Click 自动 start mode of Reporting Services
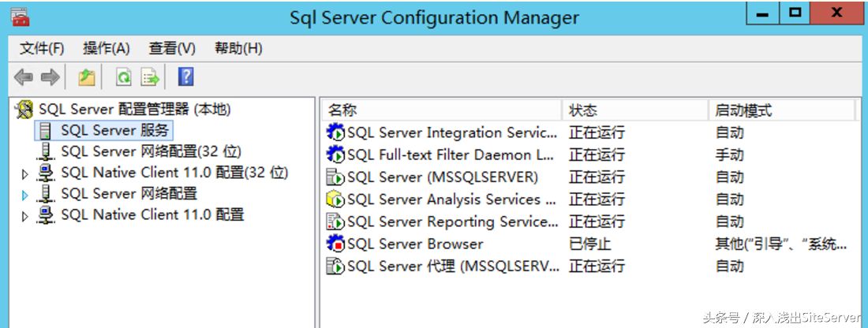This screenshot has width=868, height=328. (729, 222)
